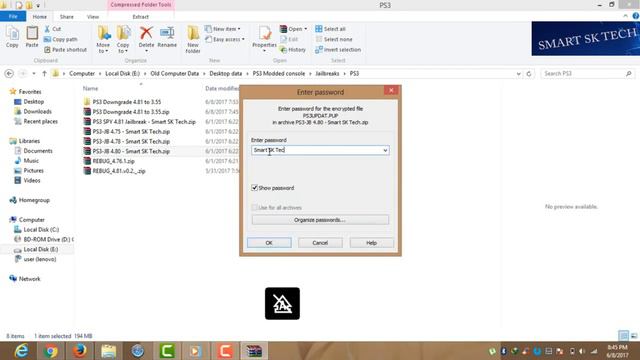Click the Paste icon in ribbon
Viewport: 640px width, 360px height.
32,37
